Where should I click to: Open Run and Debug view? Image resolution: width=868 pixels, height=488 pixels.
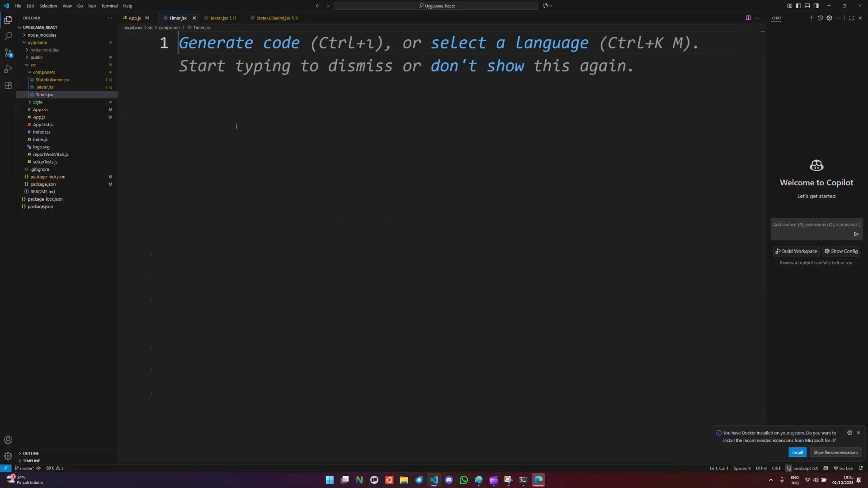pos(8,69)
